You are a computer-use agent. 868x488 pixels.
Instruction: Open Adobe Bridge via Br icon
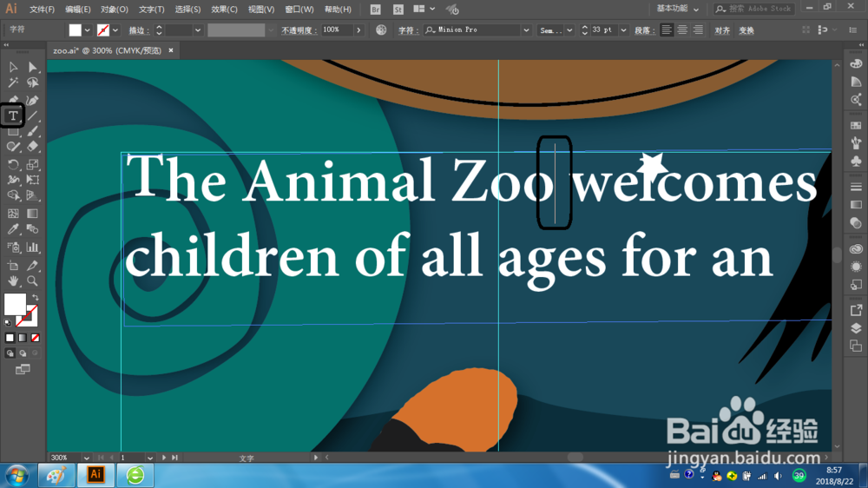pos(375,10)
